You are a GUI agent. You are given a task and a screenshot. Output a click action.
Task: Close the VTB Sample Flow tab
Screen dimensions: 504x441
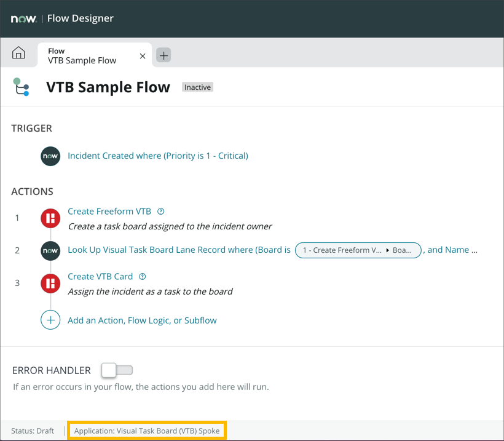(x=142, y=55)
